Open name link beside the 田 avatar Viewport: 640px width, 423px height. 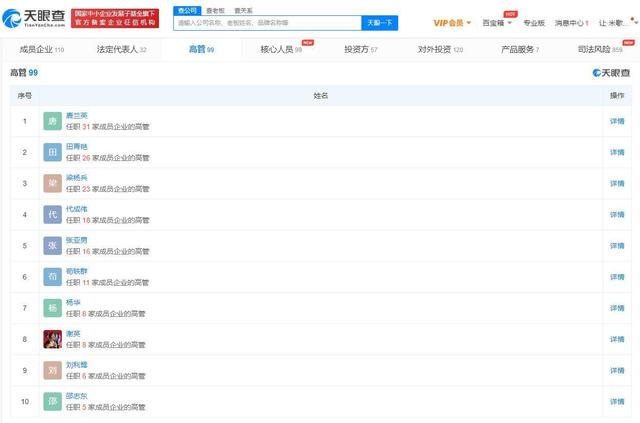tap(77, 147)
